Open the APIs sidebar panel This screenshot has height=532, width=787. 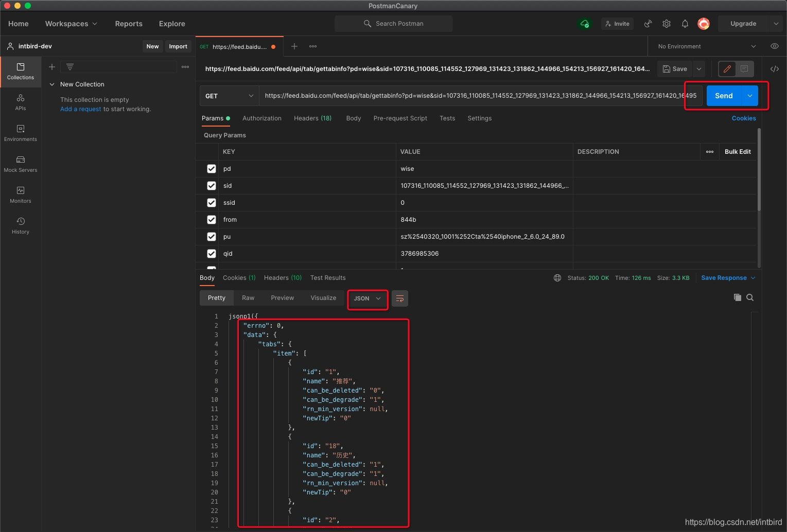point(21,102)
